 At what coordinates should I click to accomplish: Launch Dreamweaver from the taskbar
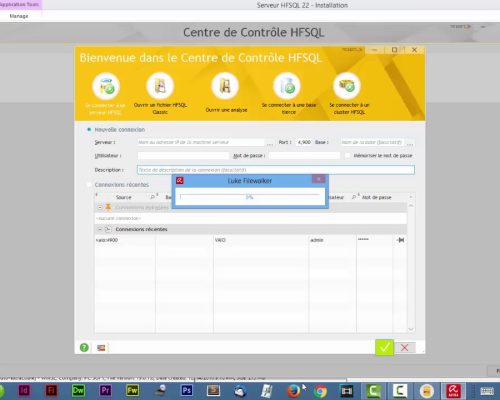(78, 391)
